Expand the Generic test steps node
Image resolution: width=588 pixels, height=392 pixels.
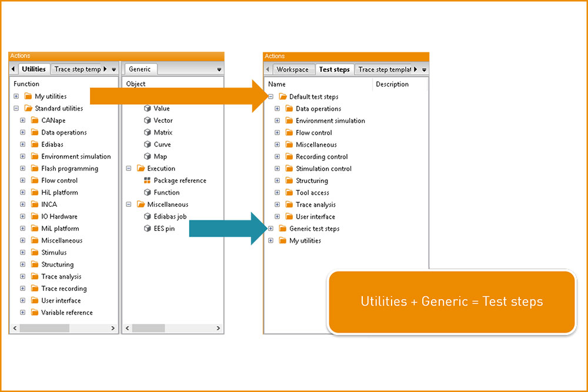[x=270, y=229]
